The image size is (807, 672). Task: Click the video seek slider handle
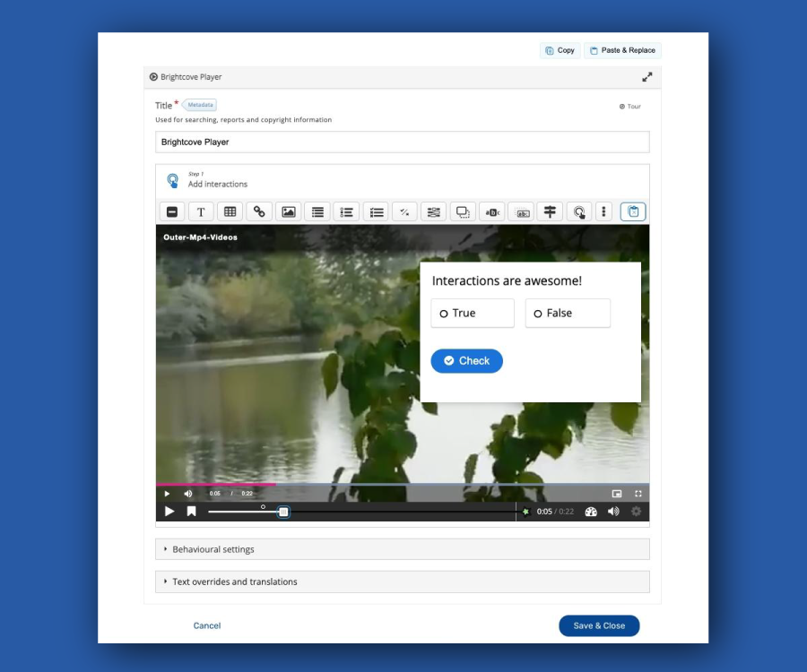[x=283, y=512]
